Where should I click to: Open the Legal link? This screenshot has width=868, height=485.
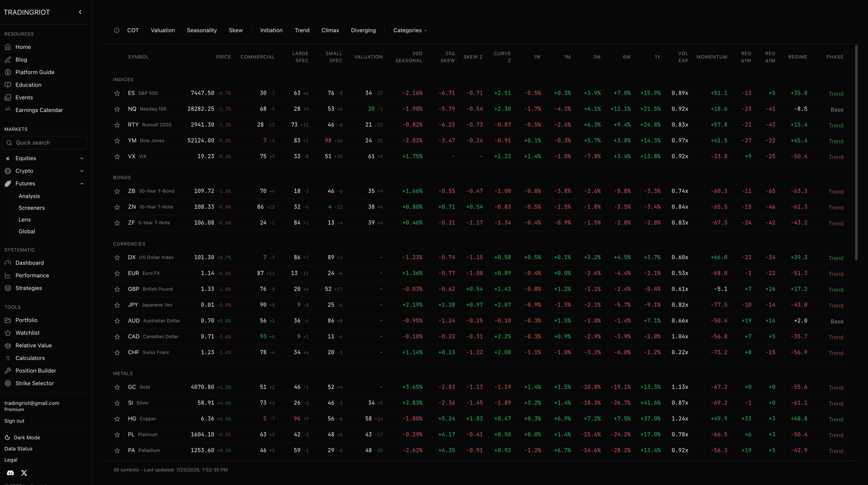pyautogui.click(x=11, y=460)
